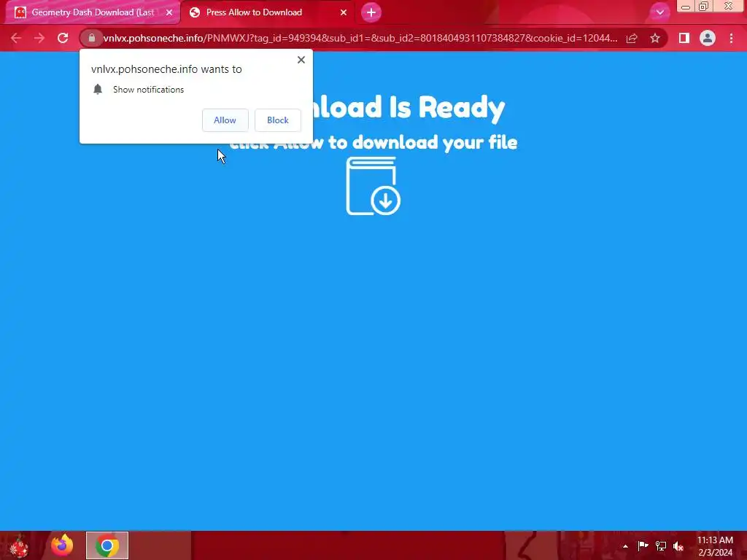Click the book download icon on page

click(373, 186)
